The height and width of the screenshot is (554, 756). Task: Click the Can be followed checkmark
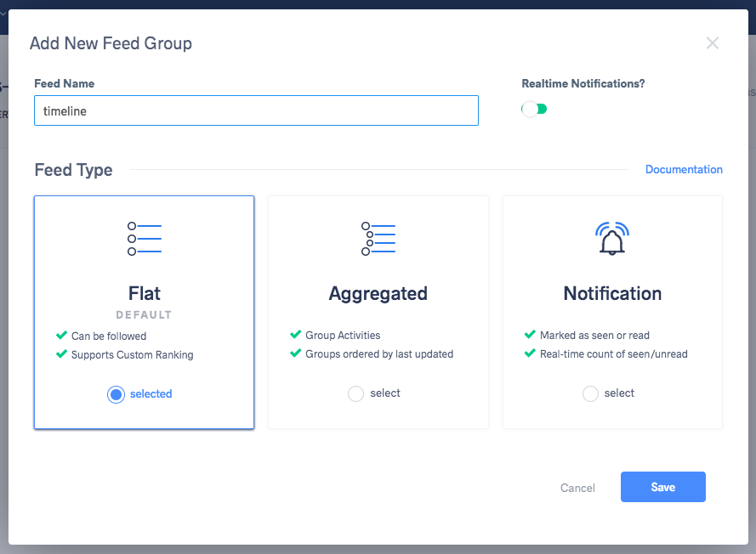[61, 336]
